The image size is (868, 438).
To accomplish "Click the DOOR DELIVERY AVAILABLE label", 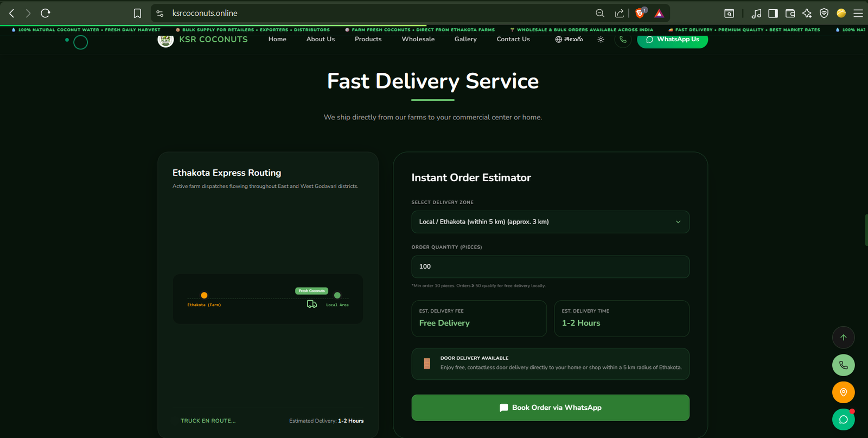I will 474,358.
